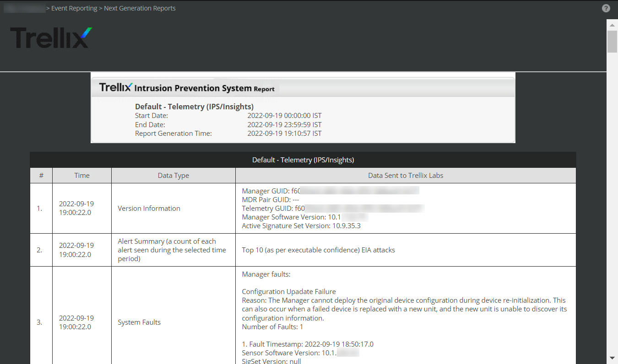Click the Report Generation Time value
The height and width of the screenshot is (364, 618).
point(284,134)
